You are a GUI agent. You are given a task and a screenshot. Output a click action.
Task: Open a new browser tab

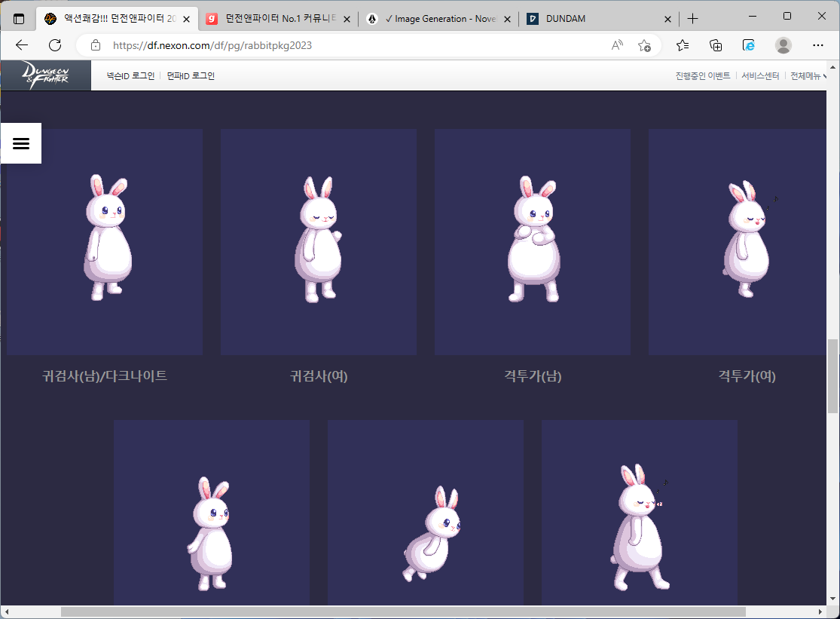click(692, 19)
